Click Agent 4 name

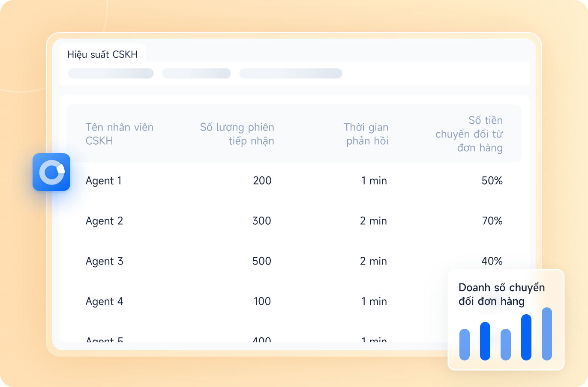pos(104,301)
